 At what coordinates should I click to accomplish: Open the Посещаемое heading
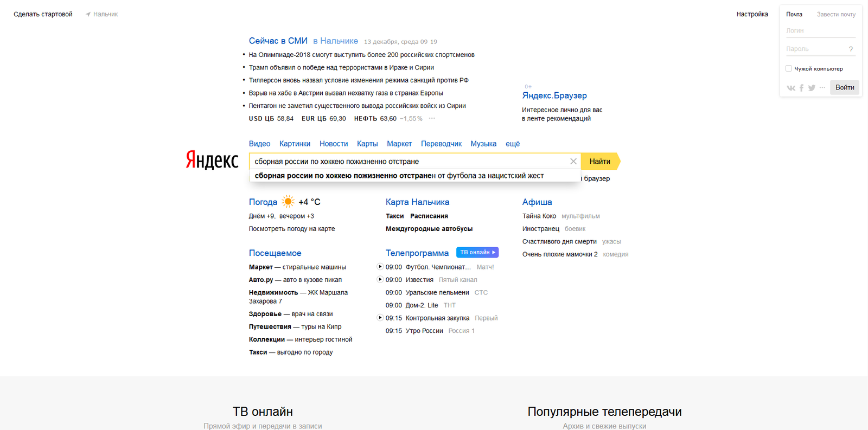275,253
